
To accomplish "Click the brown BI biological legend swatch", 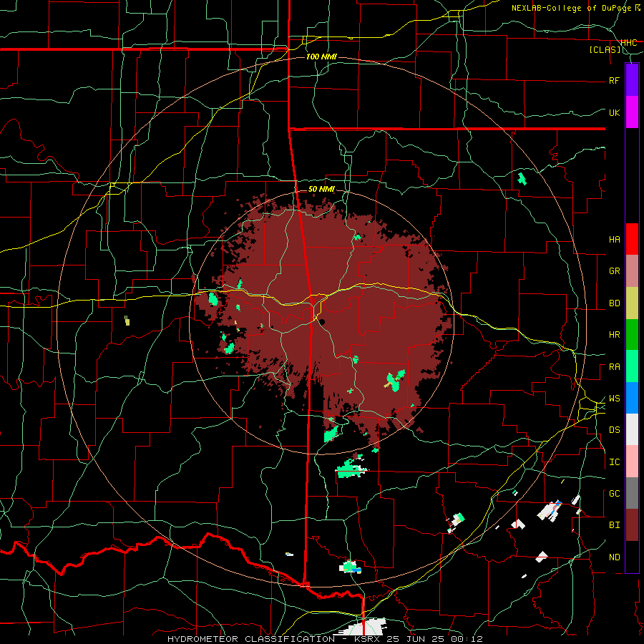I will [632, 525].
